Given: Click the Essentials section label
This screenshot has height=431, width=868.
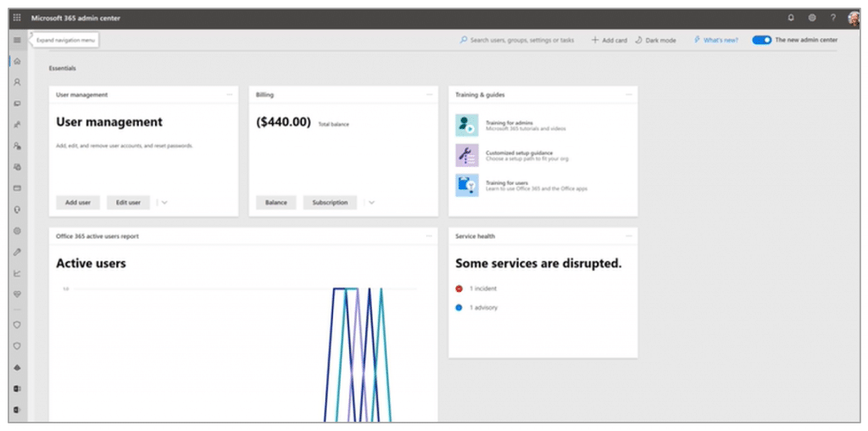Looking at the screenshot, I should point(63,69).
